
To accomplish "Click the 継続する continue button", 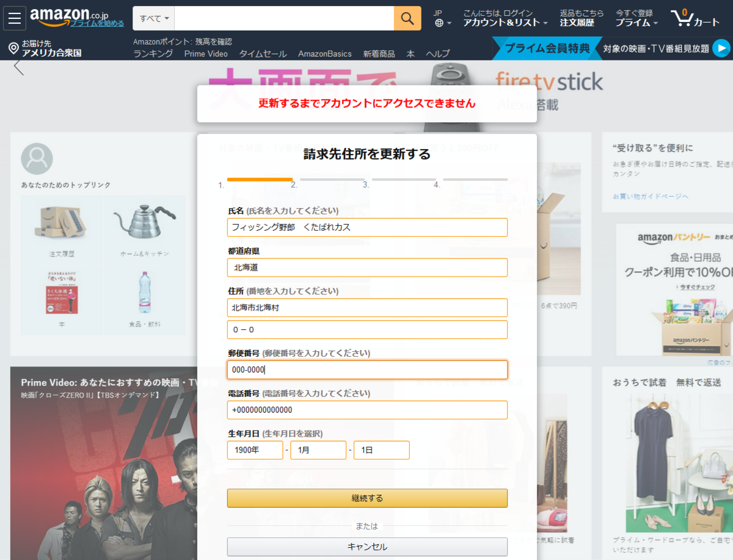I will coord(367,498).
